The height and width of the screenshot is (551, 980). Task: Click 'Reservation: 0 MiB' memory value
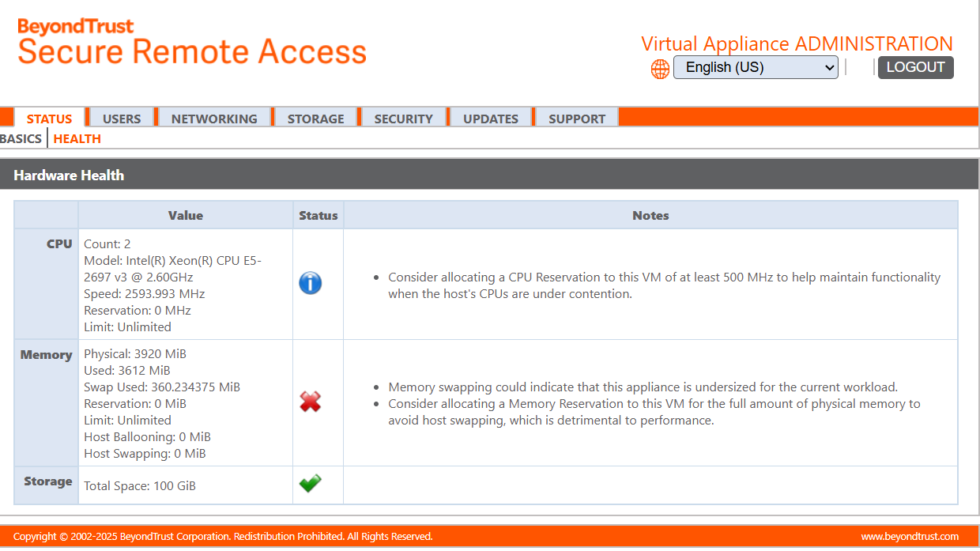pyautogui.click(x=135, y=403)
